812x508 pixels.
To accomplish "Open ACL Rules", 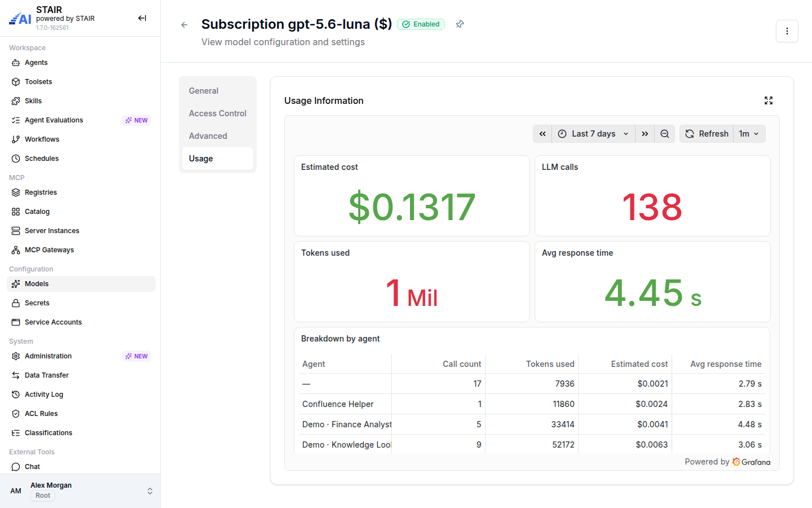I will point(81,414).
